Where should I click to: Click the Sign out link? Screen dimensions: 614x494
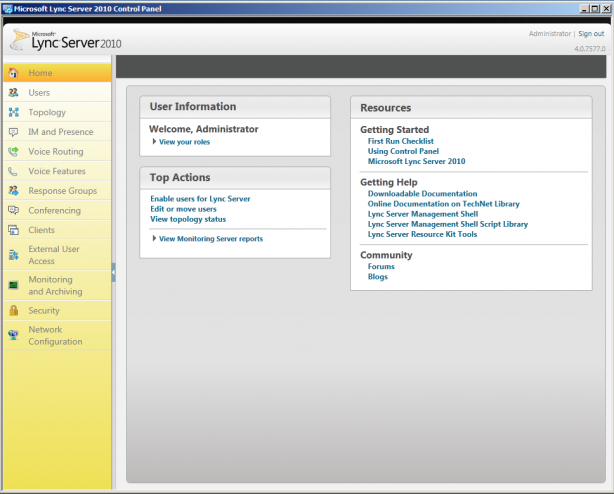tap(591, 34)
